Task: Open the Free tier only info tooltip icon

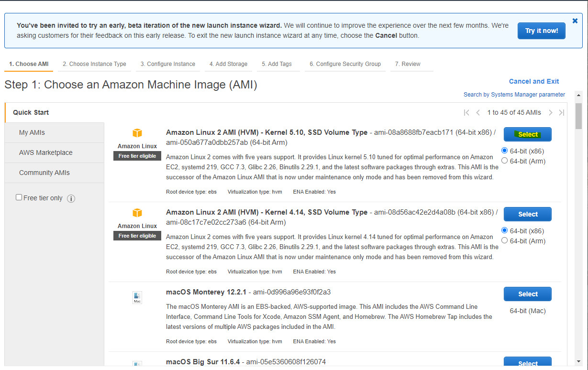Action: click(x=71, y=198)
